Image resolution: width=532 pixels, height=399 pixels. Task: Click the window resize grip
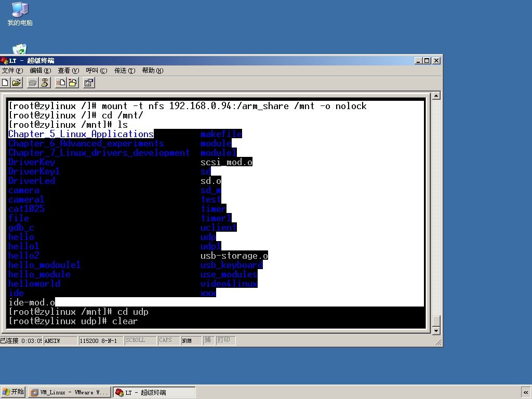point(438,342)
